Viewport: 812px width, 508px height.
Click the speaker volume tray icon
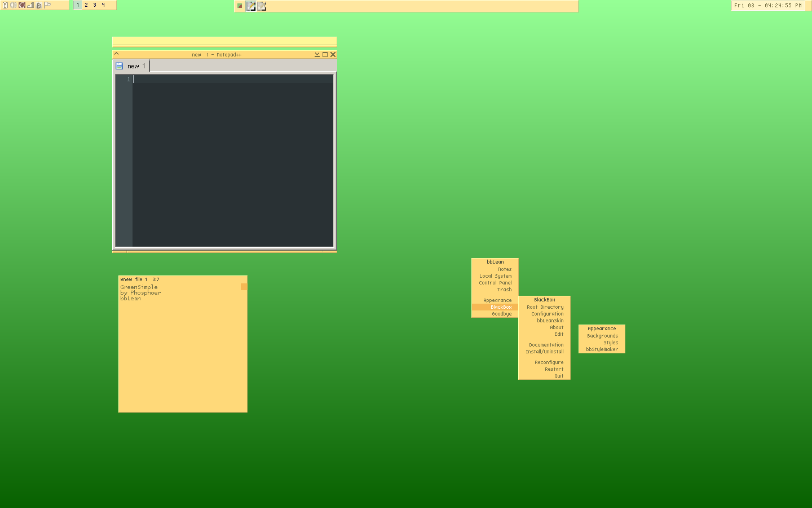coord(13,5)
